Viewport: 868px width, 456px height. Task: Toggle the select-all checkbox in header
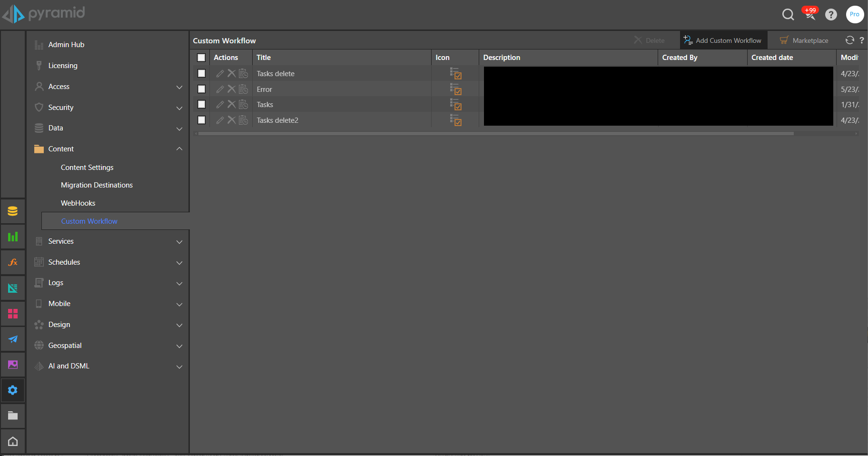point(201,58)
